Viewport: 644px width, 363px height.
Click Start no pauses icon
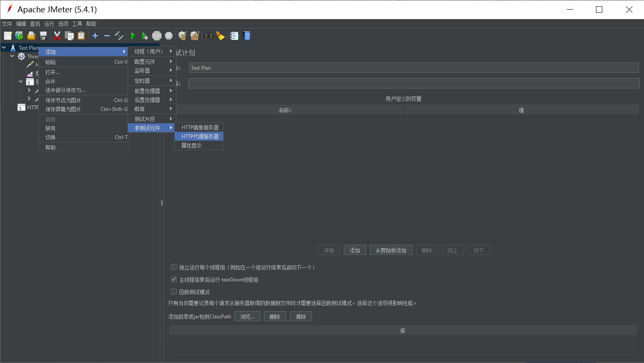coord(145,36)
